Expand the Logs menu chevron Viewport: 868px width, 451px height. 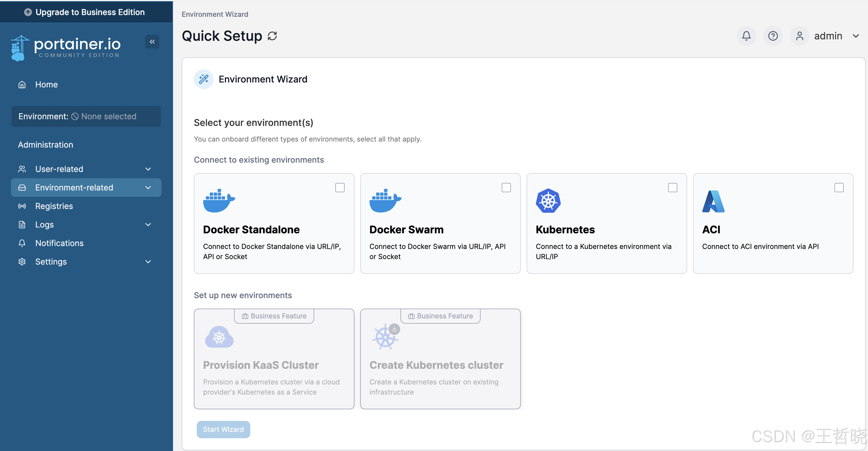148,225
